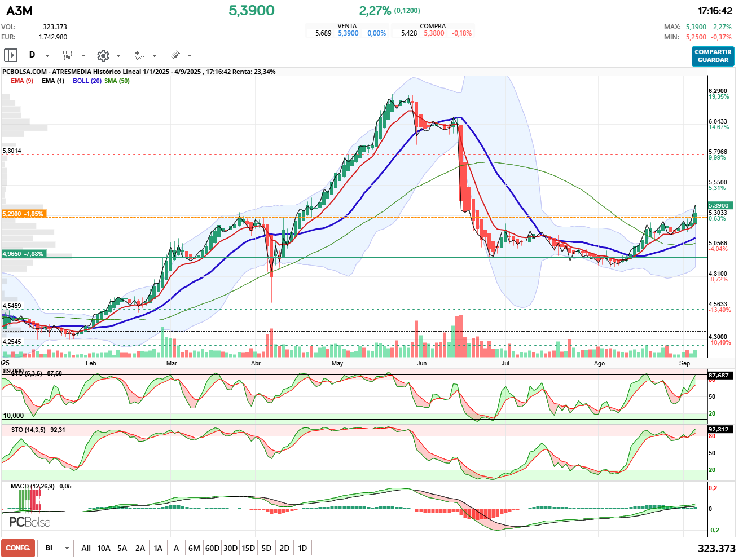This screenshot has height=560, width=743.
Task: Select the 1A time range
Action: coord(158,548)
